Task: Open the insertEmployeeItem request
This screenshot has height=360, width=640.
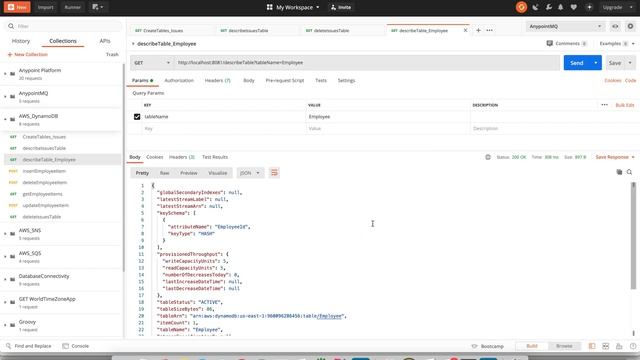Action: (63, 171)
